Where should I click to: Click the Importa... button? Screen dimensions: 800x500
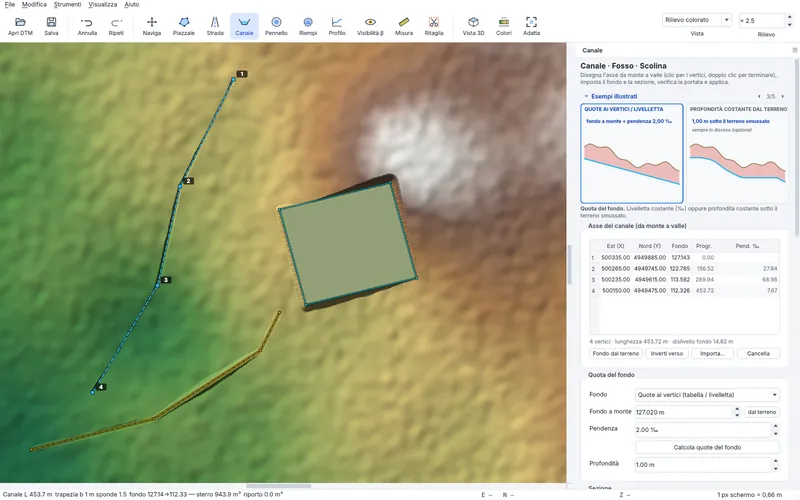(712, 354)
